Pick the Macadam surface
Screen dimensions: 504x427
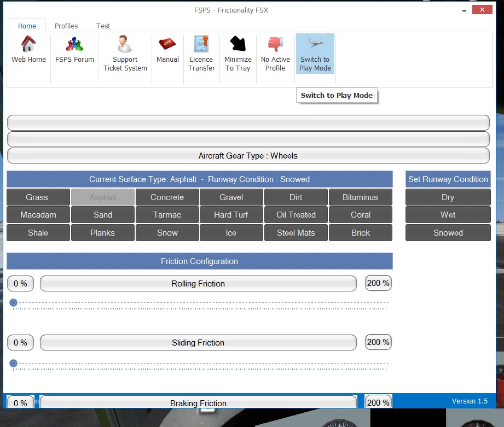pos(38,215)
